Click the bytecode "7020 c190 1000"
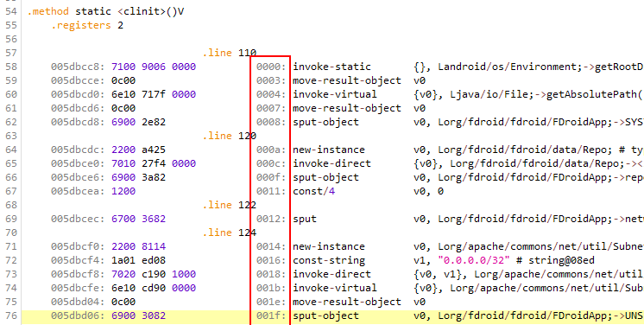644x325 pixels. coord(154,274)
